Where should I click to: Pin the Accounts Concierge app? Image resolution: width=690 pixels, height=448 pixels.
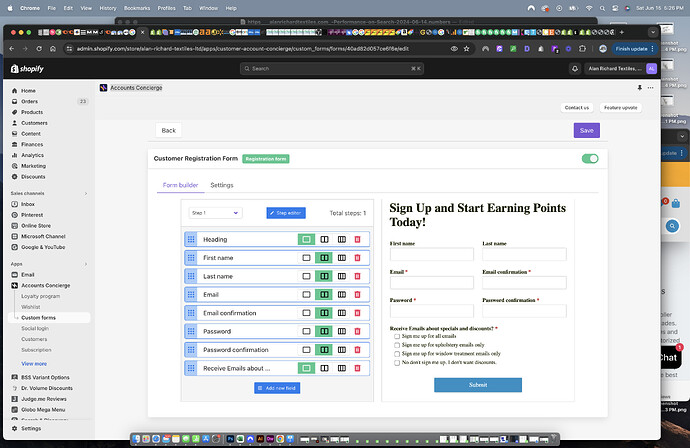[x=639, y=88]
